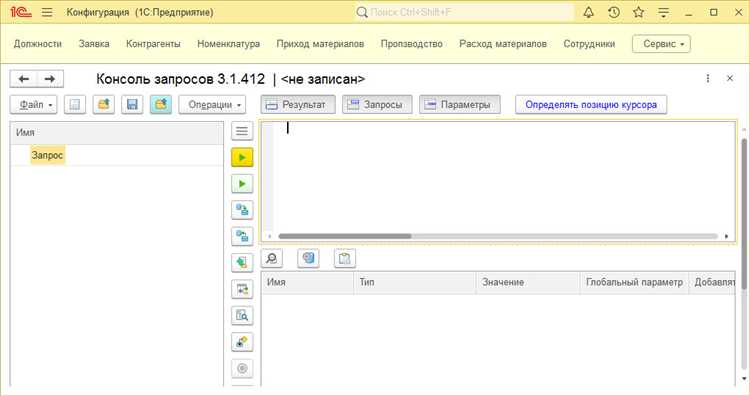Create new query file blank-page icon
The width and height of the screenshot is (750, 396).
75,105
